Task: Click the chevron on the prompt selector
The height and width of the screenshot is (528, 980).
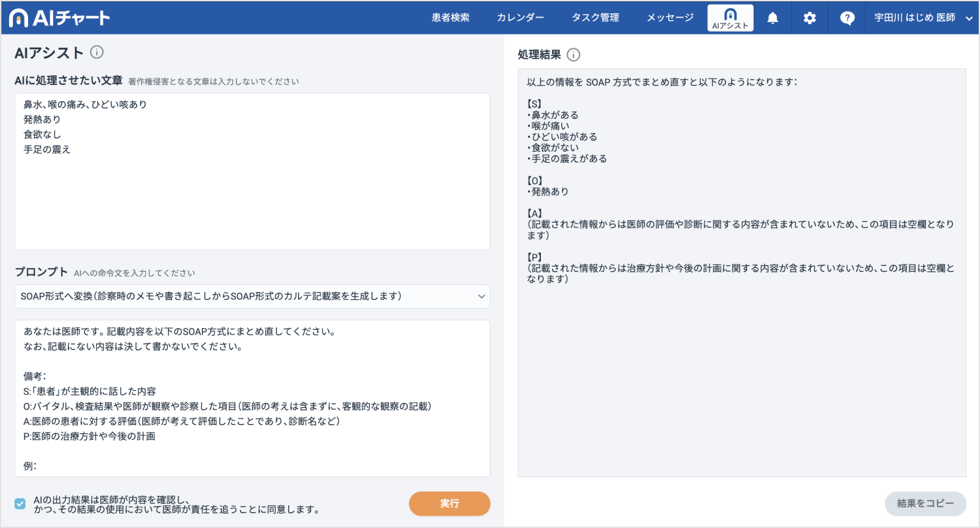Action: click(482, 297)
